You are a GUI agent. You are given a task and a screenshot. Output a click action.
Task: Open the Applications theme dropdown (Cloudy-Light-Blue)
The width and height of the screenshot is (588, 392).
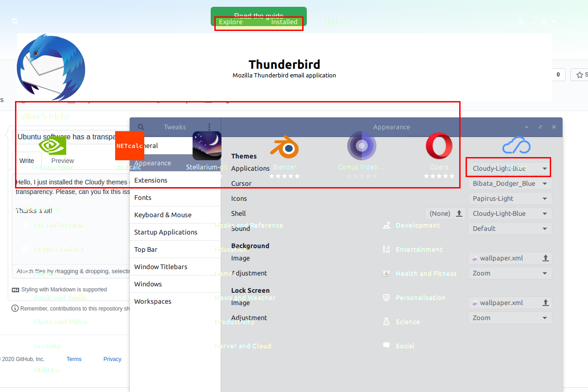tap(510, 168)
